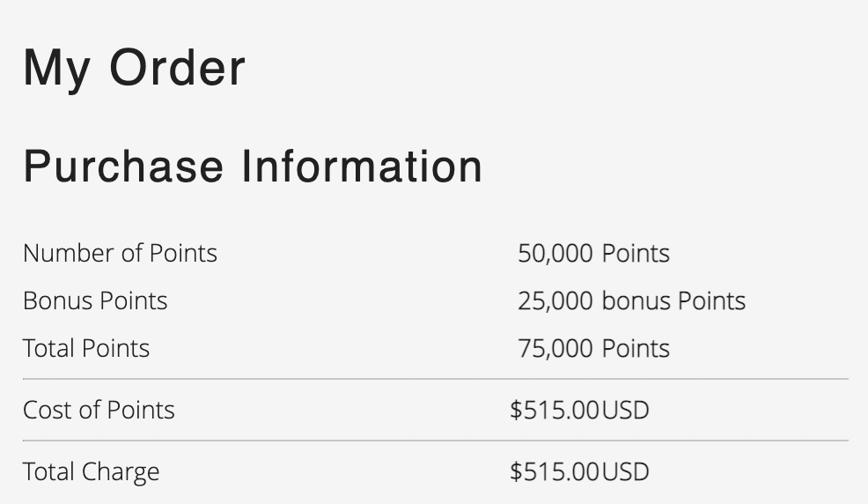The height and width of the screenshot is (504, 868).
Task: Click the My Order heading
Action: (x=134, y=68)
